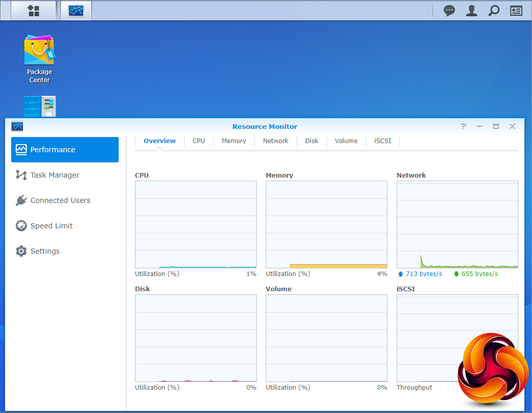532x413 pixels.
Task: Click the iSCSI throughput graph
Action: click(x=457, y=338)
